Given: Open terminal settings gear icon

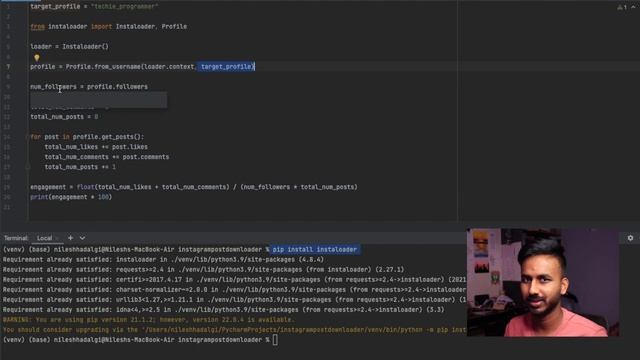Looking at the screenshot, I should [630, 238].
